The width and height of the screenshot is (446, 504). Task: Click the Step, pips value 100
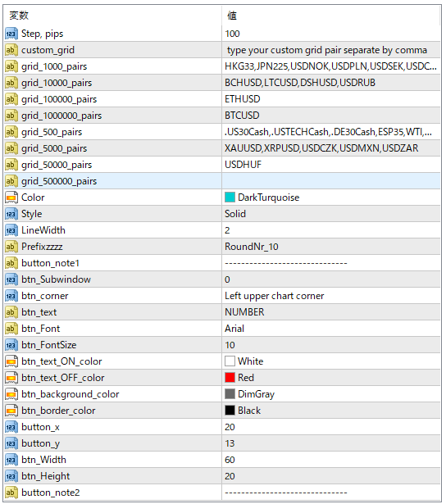coord(232,34)
